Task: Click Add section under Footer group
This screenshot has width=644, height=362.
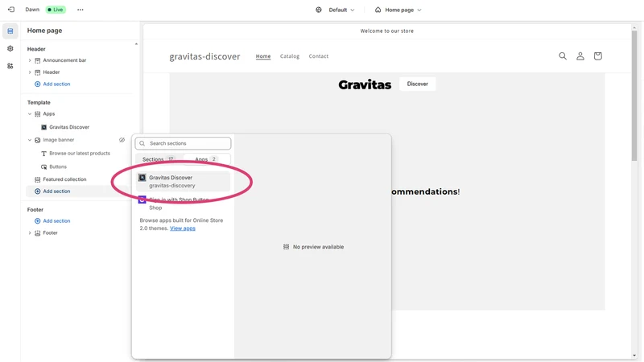Action: 56,220
